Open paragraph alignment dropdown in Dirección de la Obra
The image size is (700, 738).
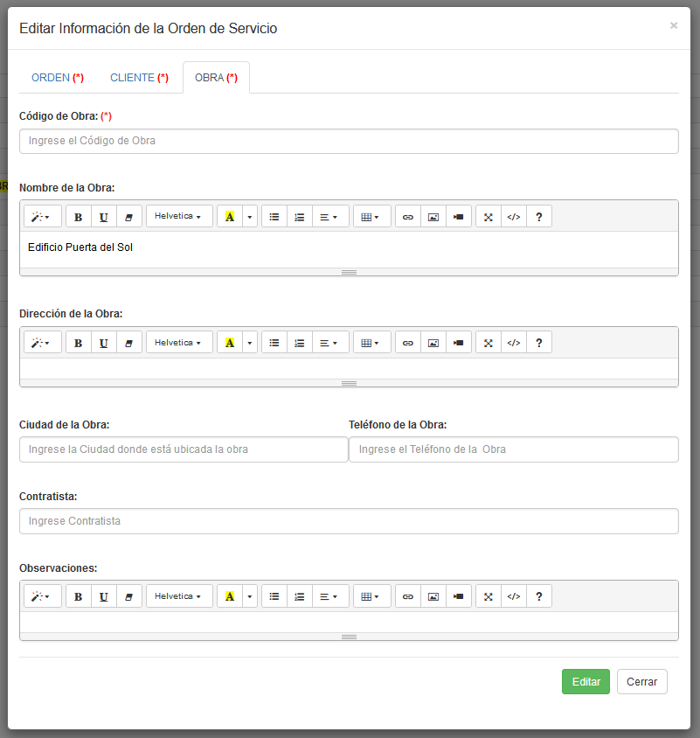329,343
